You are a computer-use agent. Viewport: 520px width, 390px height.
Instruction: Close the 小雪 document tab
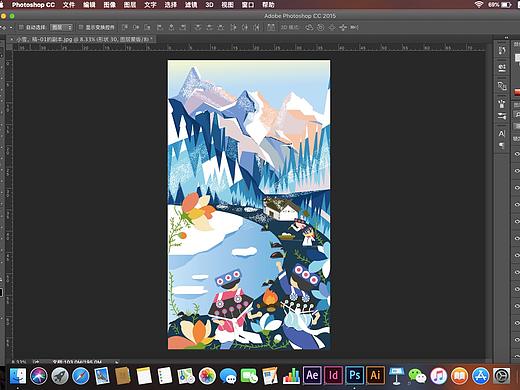12,39
